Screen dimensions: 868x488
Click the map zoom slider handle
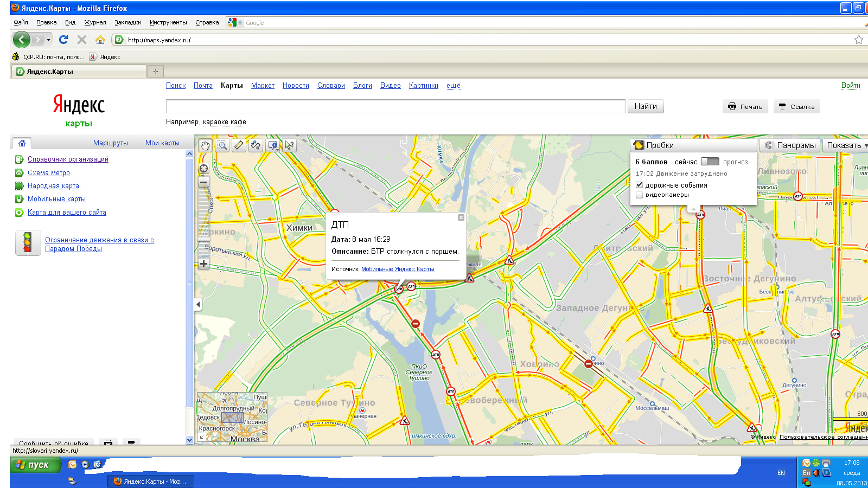[203, 239]
